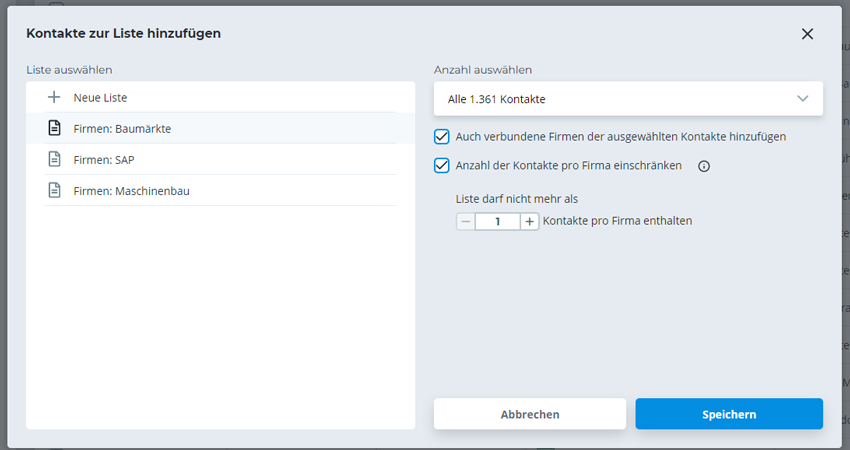850x450 pixels.
Task: Click the document icon for Firmen: Maschinenbau
Action: [54, 190]
